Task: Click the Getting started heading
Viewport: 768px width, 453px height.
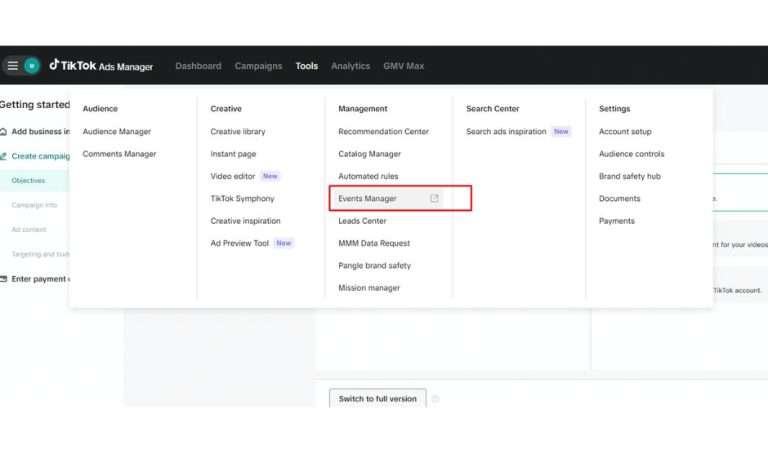Action: (35, 105)
